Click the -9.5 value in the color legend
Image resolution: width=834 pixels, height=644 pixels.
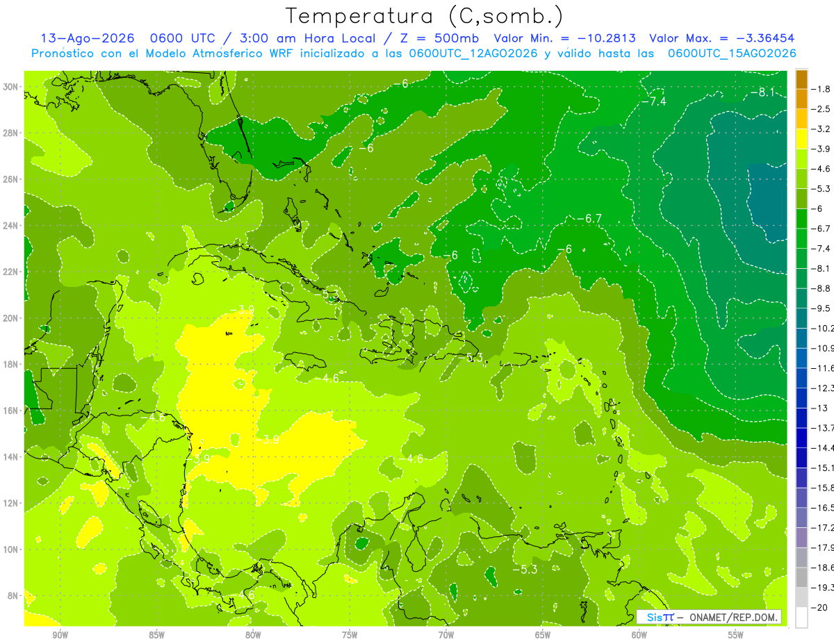tap(822, 308)
